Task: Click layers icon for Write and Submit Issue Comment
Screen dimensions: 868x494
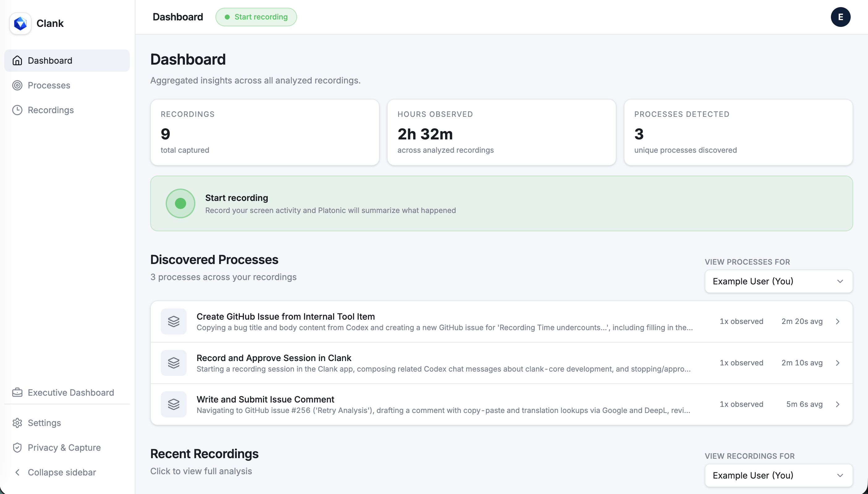Action: (174, 404)
